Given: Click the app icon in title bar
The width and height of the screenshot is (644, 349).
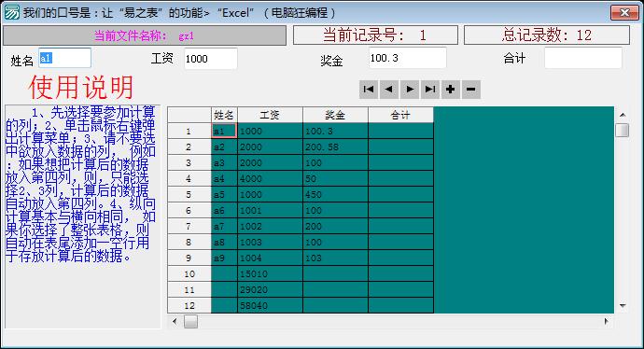Looking at the screenshot, I should (x=11, y=12).
